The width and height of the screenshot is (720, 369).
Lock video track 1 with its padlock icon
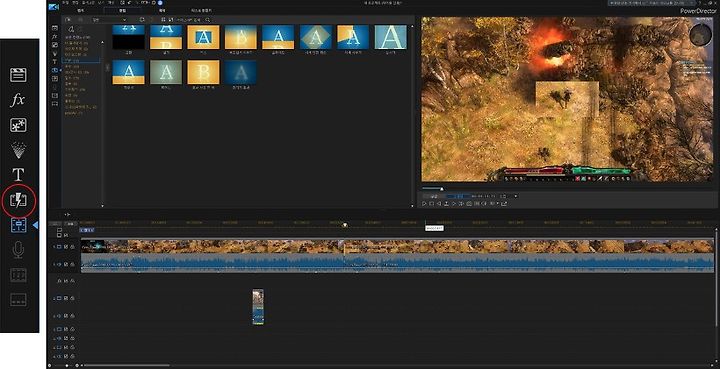click(73, 246)
